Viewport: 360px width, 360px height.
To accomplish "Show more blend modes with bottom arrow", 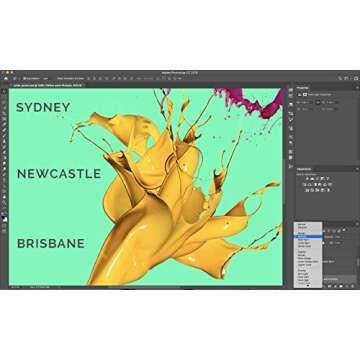I will pyautogui.click(x=308, y=286).
